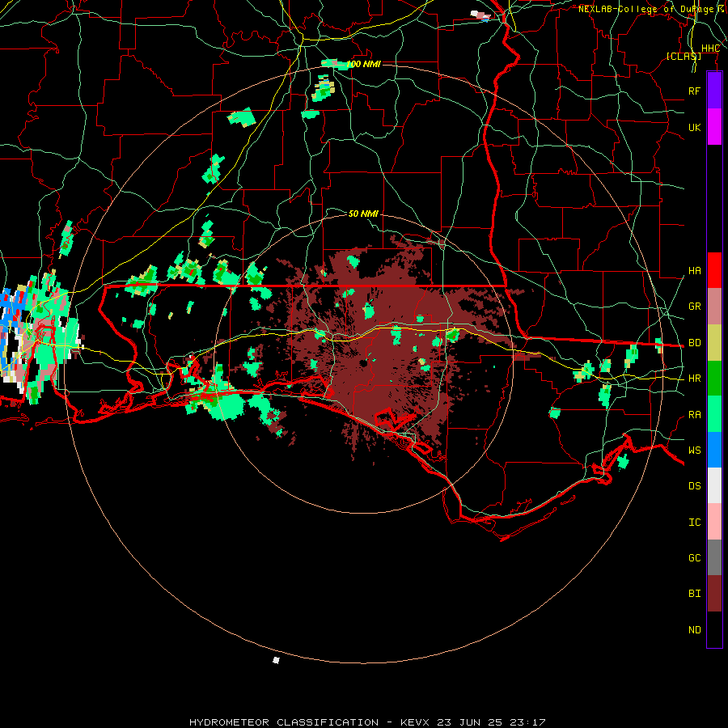Click the ND legend label
This screenshot has width=728, height=728.
(695, 630)
